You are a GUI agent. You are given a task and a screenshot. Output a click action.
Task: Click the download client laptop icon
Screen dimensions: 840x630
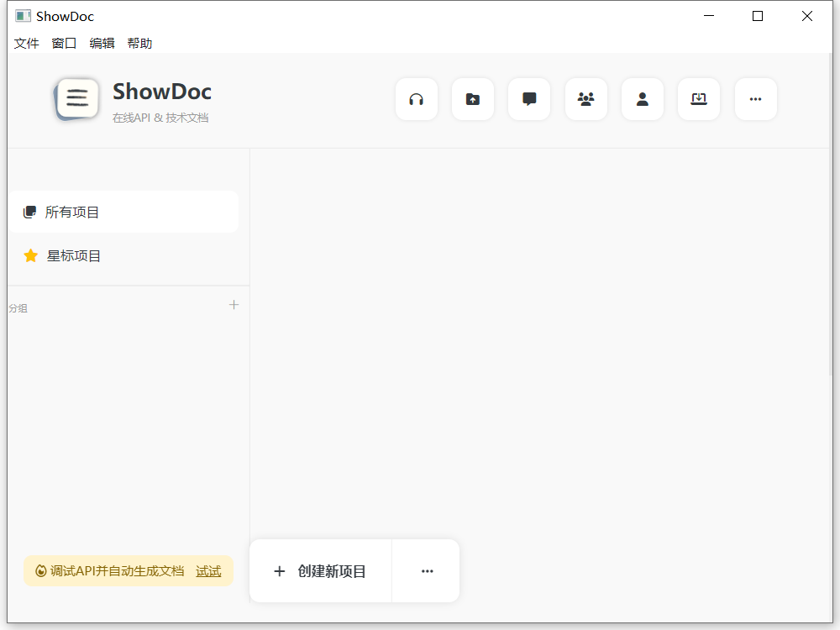(699, 99)
